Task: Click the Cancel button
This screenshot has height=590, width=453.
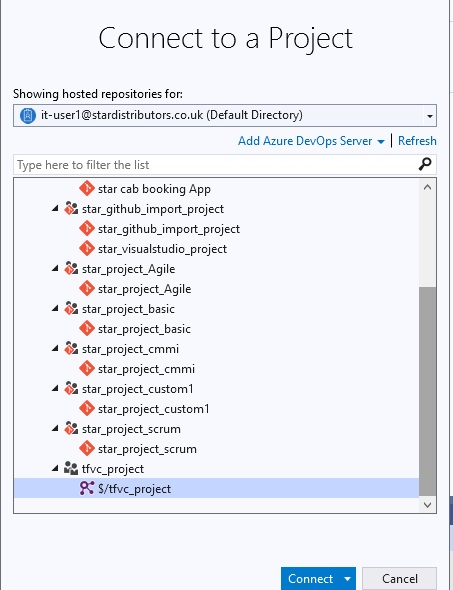Action: coord(400,579)
